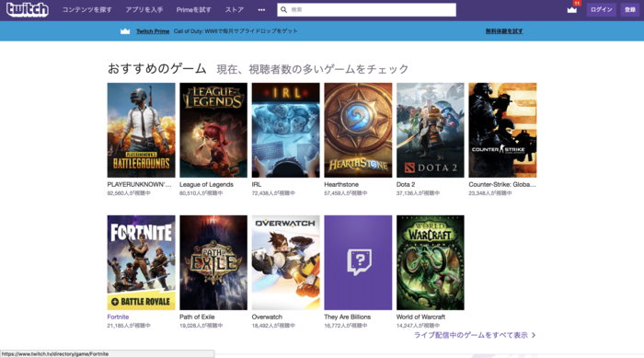Click the Twitch logo in header
This screenshot has height=358, width=644.
click(28, 9)
